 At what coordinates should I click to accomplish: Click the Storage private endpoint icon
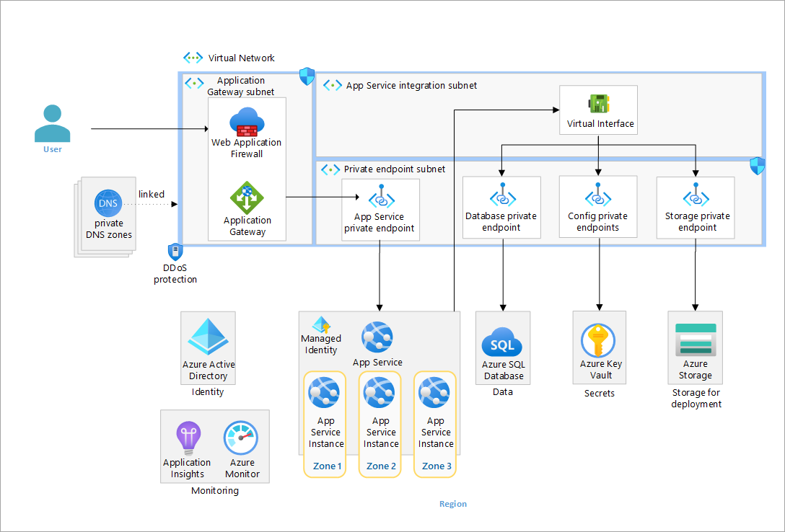(696, 195)
